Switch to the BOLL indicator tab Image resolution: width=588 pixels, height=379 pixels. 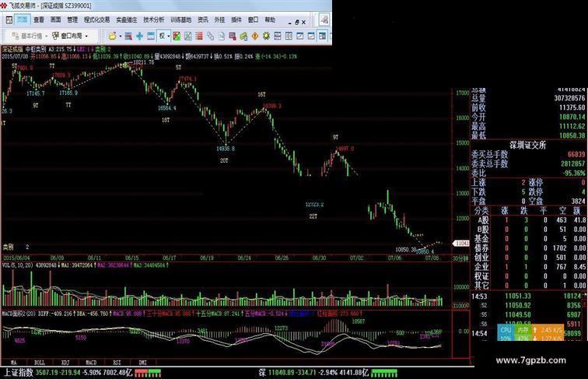pyautogui.click(x=40, y=363)
